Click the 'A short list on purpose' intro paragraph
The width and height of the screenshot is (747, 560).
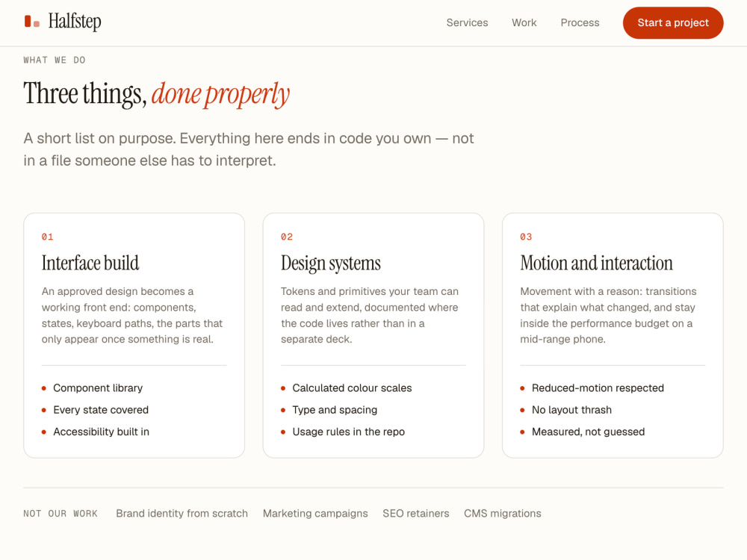tap(249, 149)
